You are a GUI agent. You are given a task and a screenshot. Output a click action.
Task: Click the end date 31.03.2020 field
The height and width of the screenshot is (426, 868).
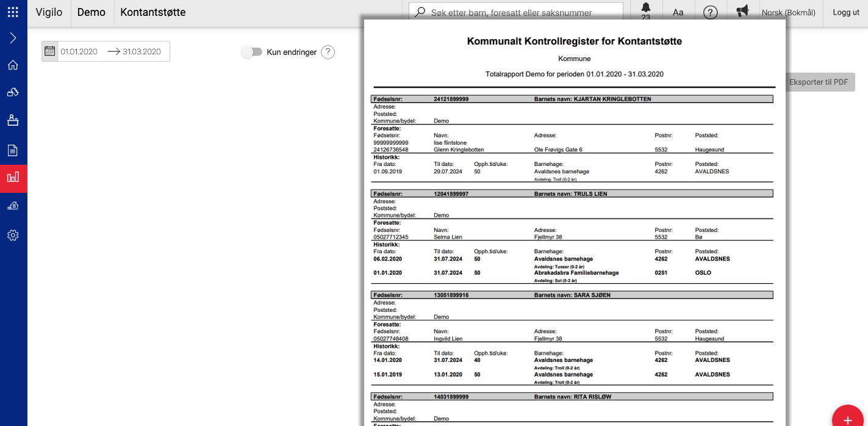click(x=142, y=52)
